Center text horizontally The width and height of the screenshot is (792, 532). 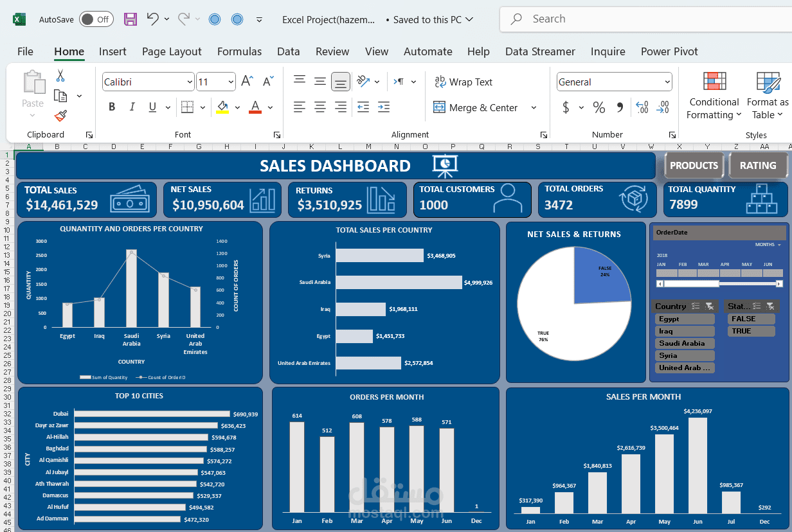pyautogui.click(x=319, y=107)
